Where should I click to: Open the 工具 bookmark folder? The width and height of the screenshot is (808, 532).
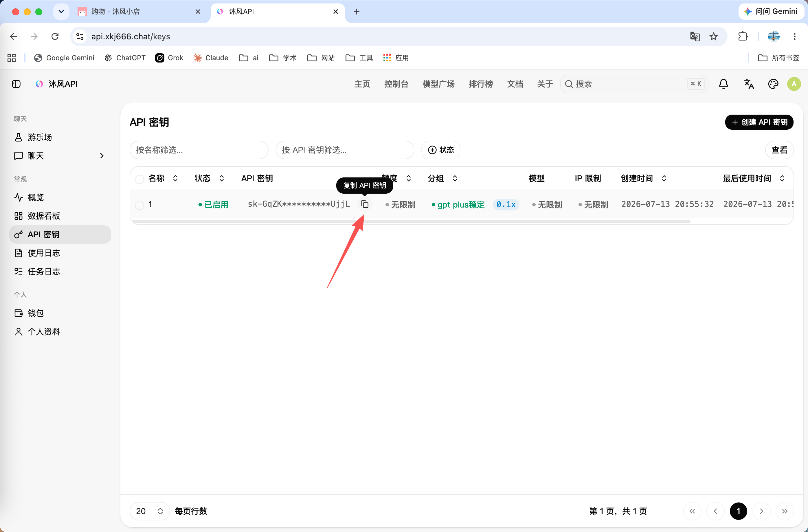(359, 58)
